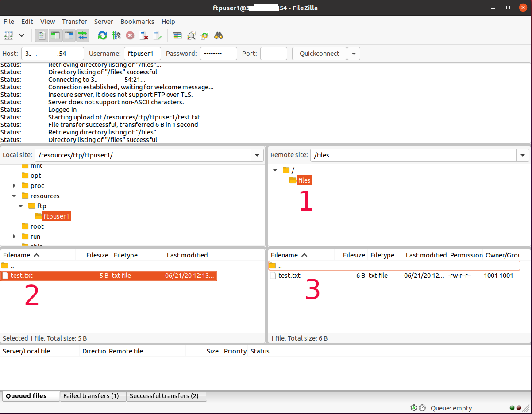Image resolution: width=532 pixels, height=414 pixels.
Task: Select the files folder in remote tree
Action: pos(304,180)
